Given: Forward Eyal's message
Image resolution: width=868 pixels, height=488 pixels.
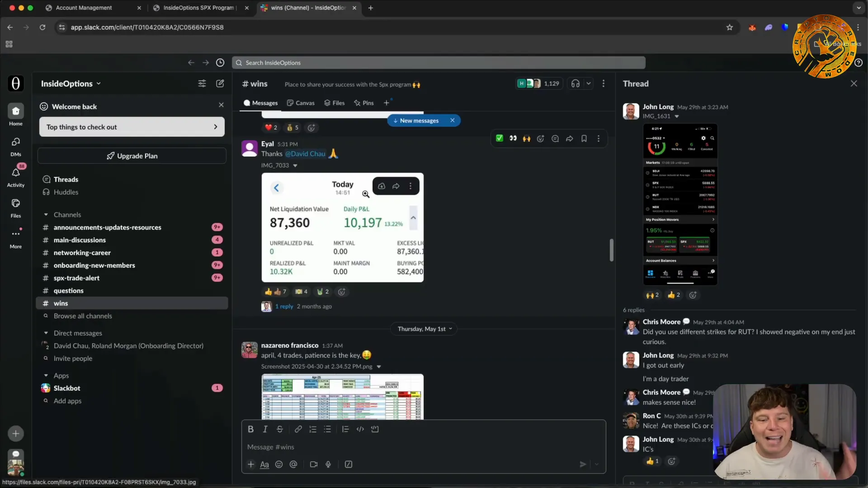Looking at the screenshot, I should click(570, 139).
